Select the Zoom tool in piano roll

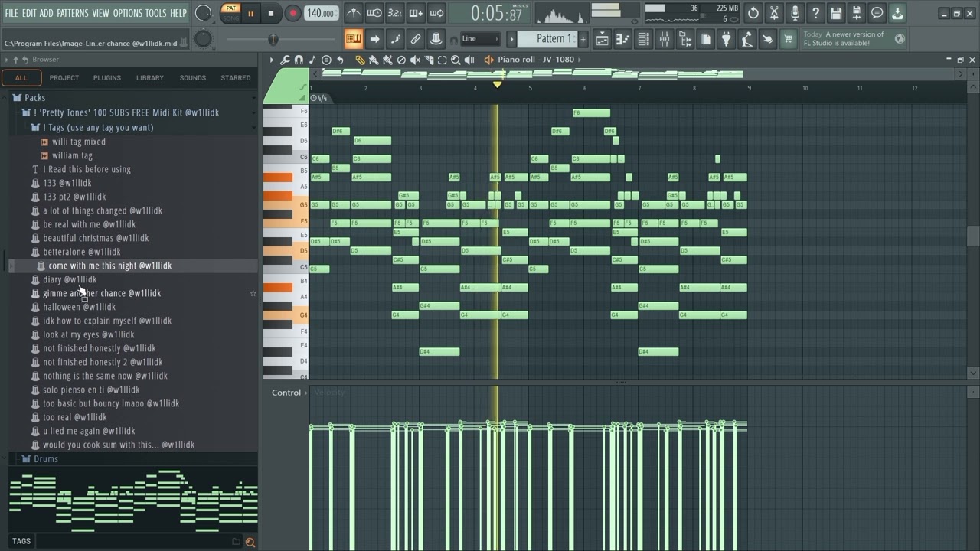click(x=456, y=60)
